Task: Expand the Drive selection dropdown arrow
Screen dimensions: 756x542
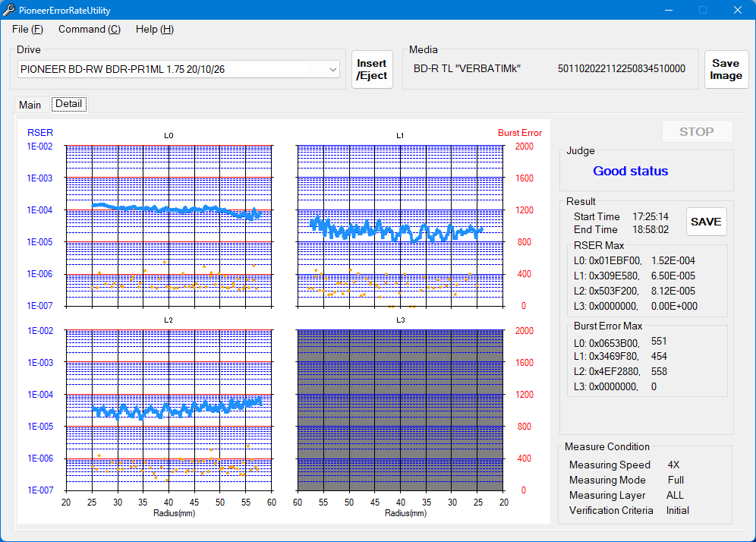Action: coord(333,69)
